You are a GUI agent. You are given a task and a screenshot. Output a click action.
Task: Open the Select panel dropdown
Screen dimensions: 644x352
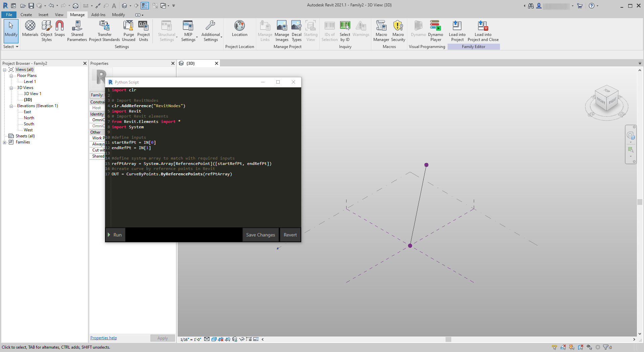pos(11,47)
